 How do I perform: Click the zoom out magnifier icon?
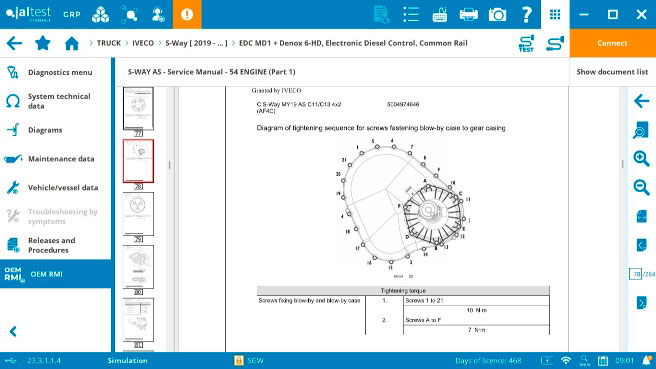pyautogui.click(x=641, y=187)
